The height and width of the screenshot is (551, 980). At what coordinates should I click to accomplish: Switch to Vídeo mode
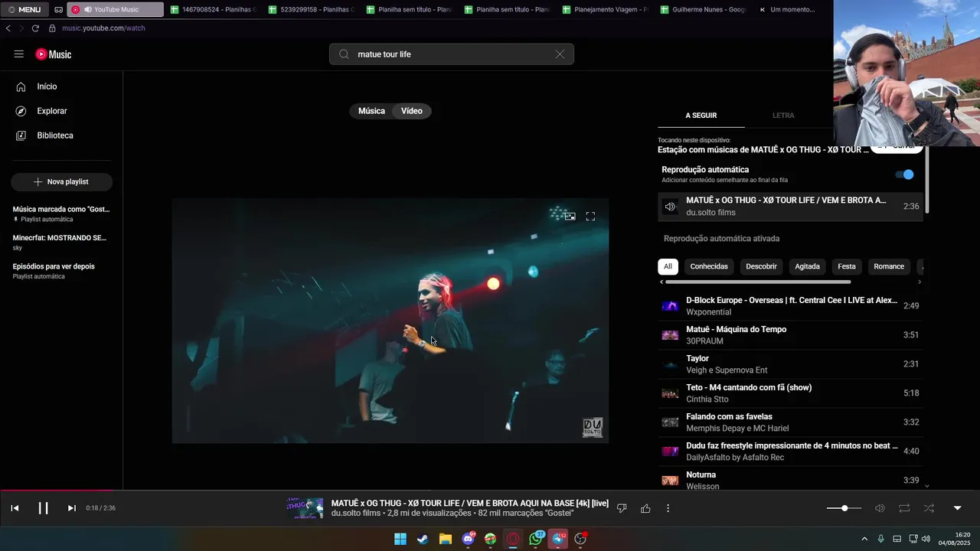pyautogui.click(x=412, y=111)
